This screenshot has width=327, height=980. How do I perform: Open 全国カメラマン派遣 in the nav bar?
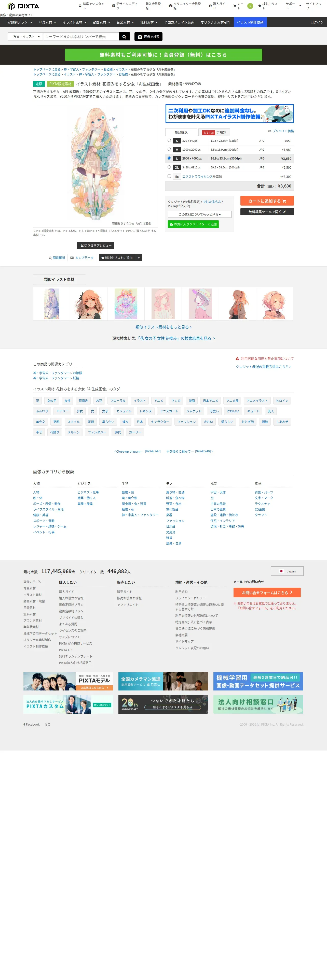179,22
